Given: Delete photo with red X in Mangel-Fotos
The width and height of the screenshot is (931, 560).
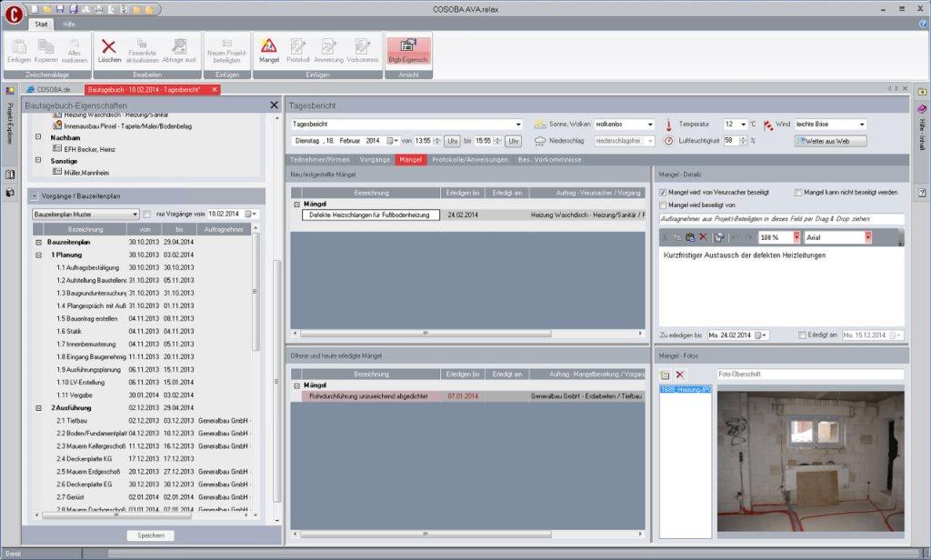Looking at the screenshot, I should click(680, 375).
